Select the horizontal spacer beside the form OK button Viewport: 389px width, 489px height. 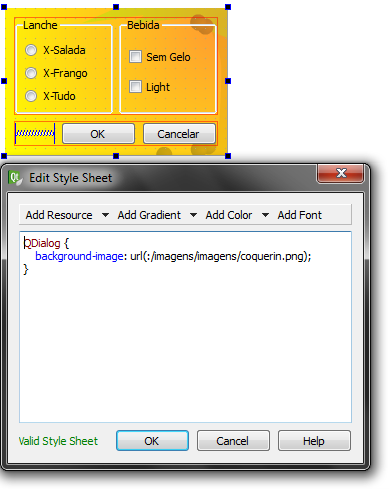click(x=35, y=133)
